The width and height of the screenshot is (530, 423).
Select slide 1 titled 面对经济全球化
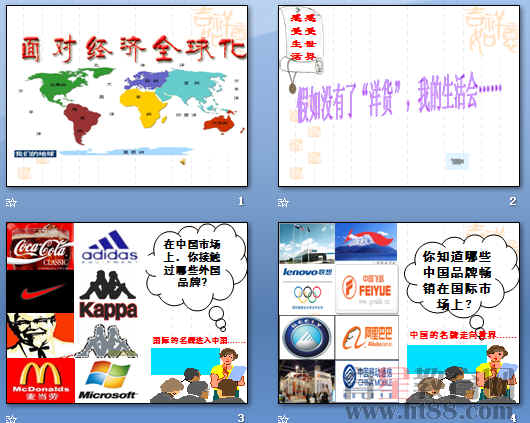127,96
